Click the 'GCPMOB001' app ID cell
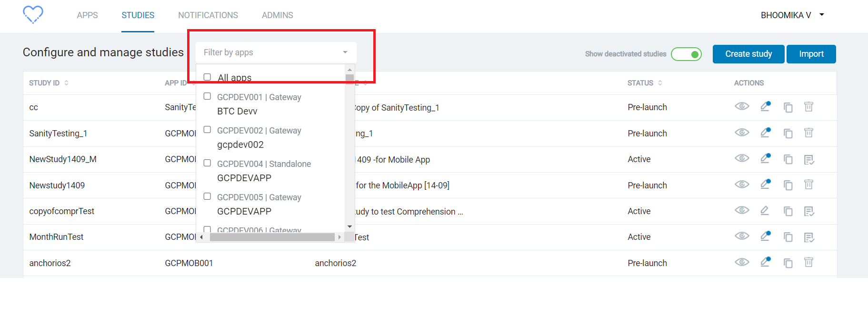The width and height of the screenshot is (868, 309). click(189, 263)
